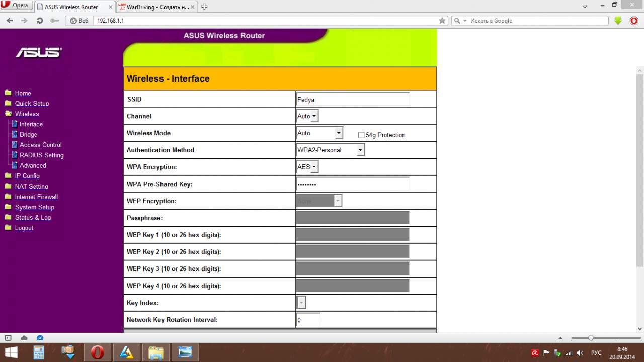The width and height of the screenshot is (644, 362).
Task: Open the Authentication Method dropdown
Action: click(330, 150)
